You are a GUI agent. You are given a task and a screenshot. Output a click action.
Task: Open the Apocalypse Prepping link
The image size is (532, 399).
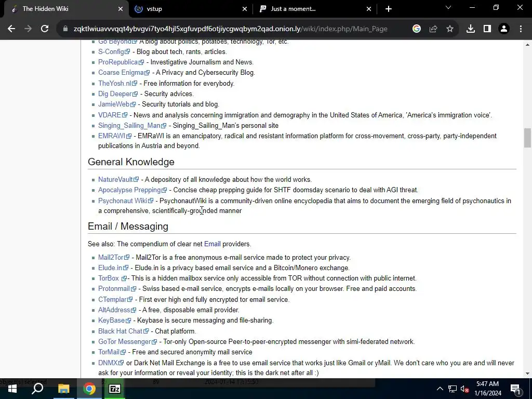(x=132, y=190)
